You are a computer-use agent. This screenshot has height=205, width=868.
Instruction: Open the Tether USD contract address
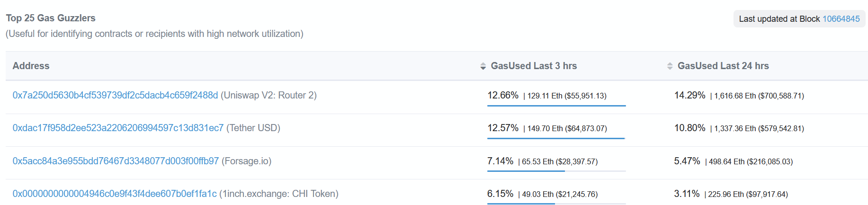pyautogui.click(x=118, y=128)
